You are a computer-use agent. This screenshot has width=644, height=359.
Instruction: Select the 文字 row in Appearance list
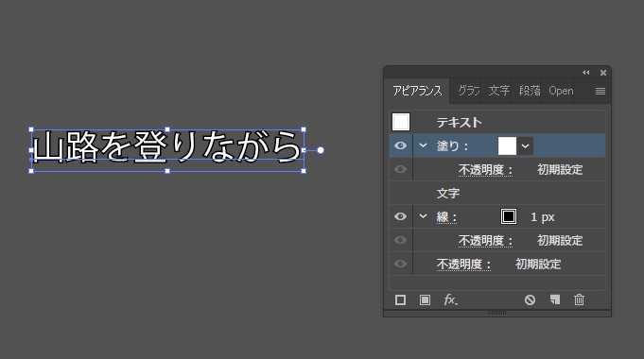497,194
